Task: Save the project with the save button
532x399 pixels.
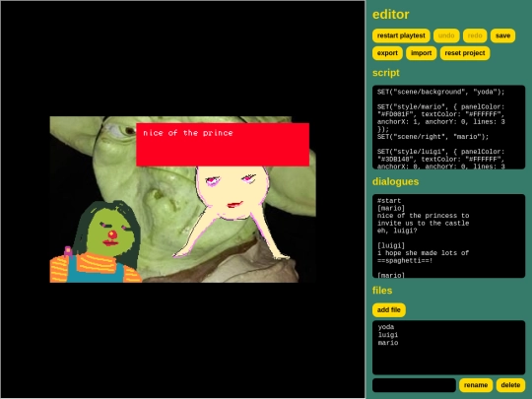Action: tap(502, 35)
